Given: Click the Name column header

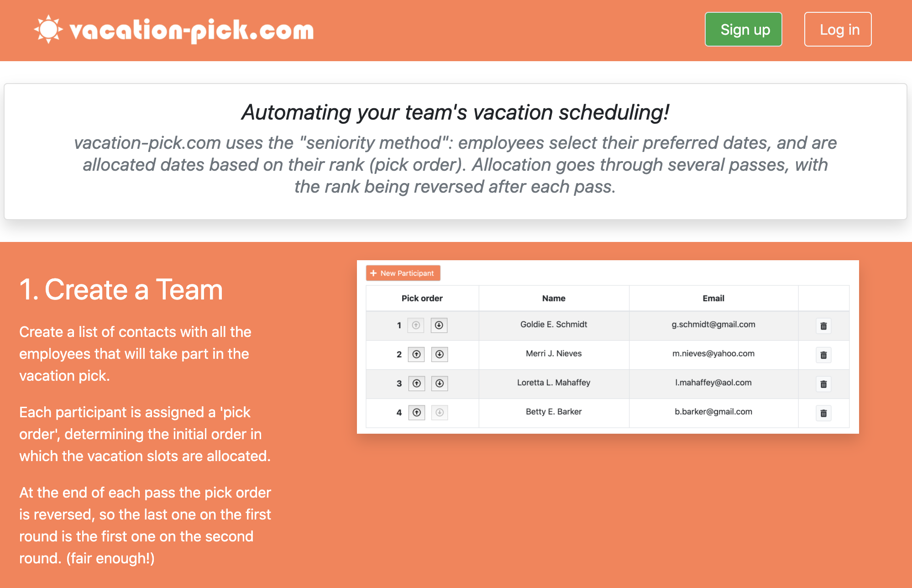Looking at the screenshot, I should (554, 299).
